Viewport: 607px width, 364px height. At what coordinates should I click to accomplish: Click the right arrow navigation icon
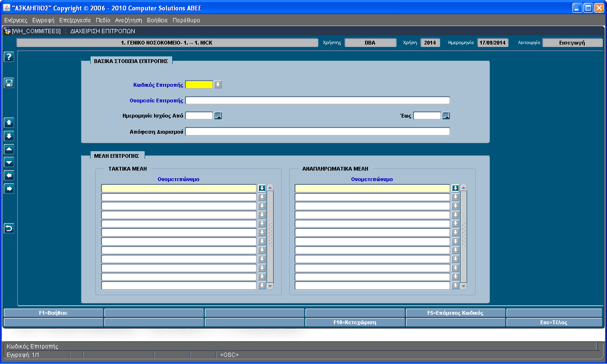pyautogui.click(x=9, y=189)
